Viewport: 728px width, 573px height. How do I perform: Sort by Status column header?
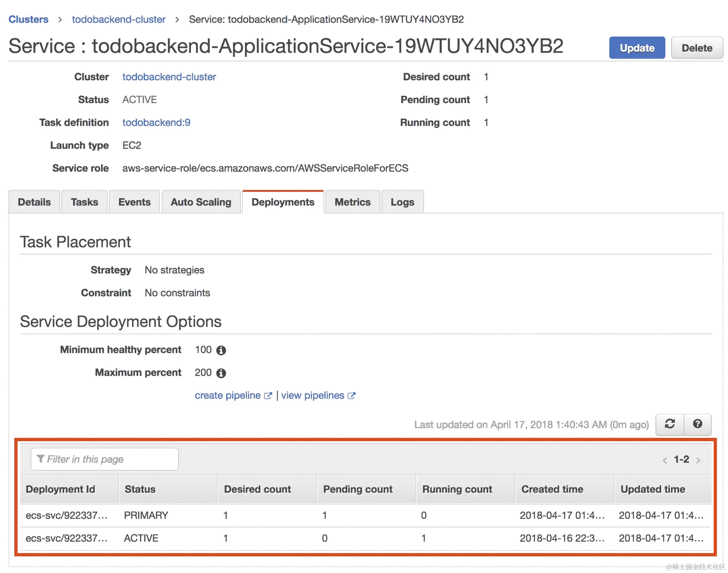click(140, 489)
